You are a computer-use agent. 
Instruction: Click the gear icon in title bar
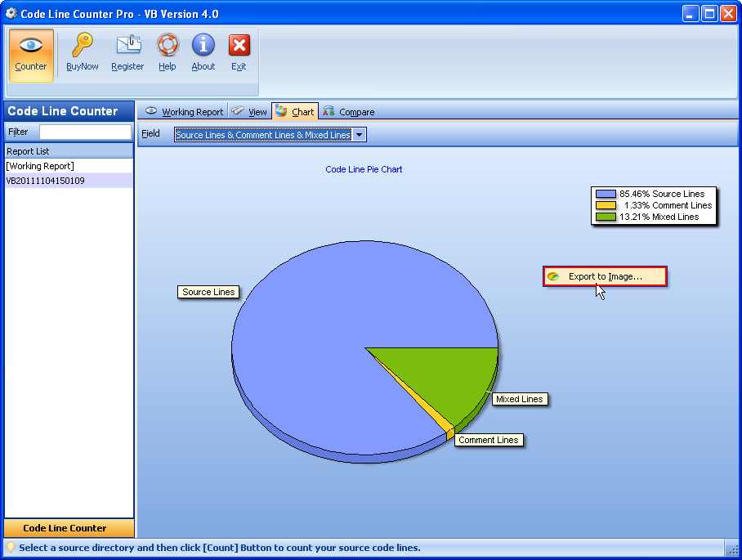point(11,13)
